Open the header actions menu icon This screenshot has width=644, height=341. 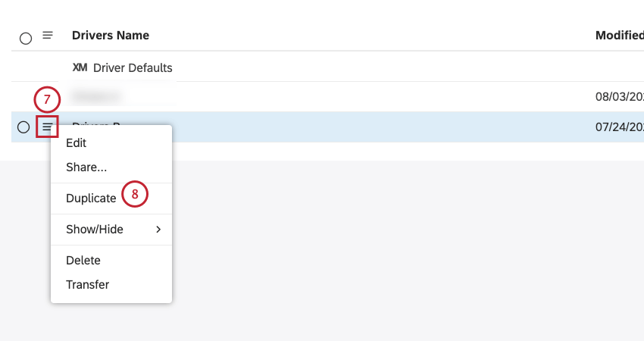[48, 36]
